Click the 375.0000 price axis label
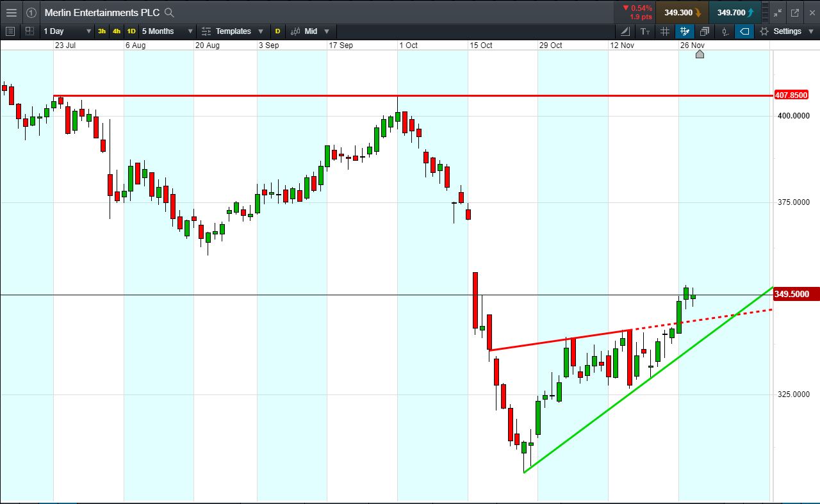 794,202
